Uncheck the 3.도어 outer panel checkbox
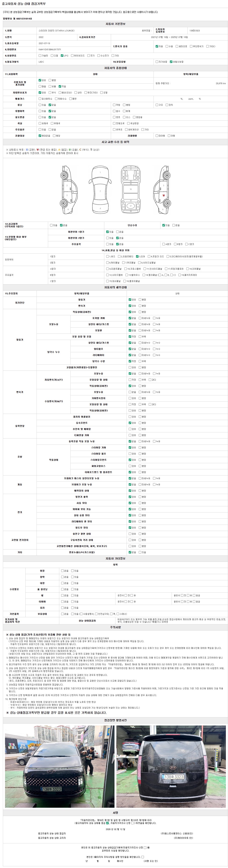 click(137, 256)
